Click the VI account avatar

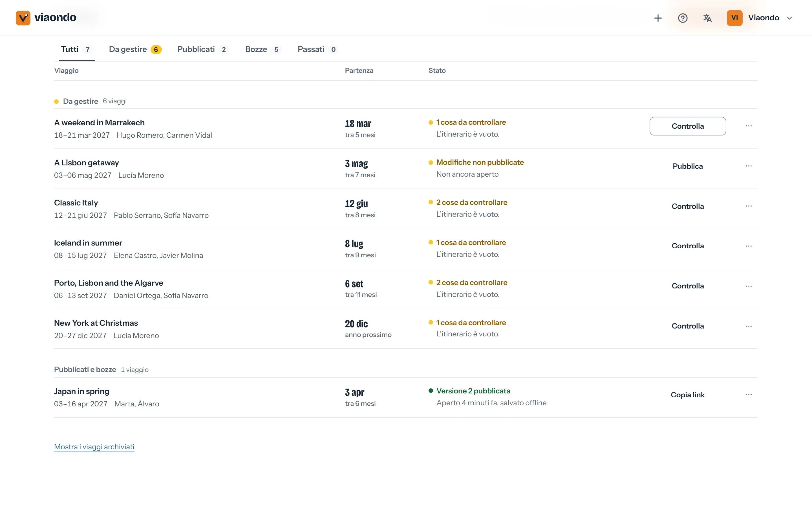734,18
